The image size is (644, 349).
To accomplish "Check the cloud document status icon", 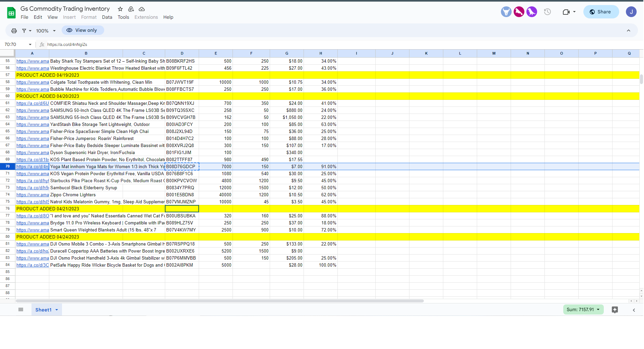I will click(142, 9).
